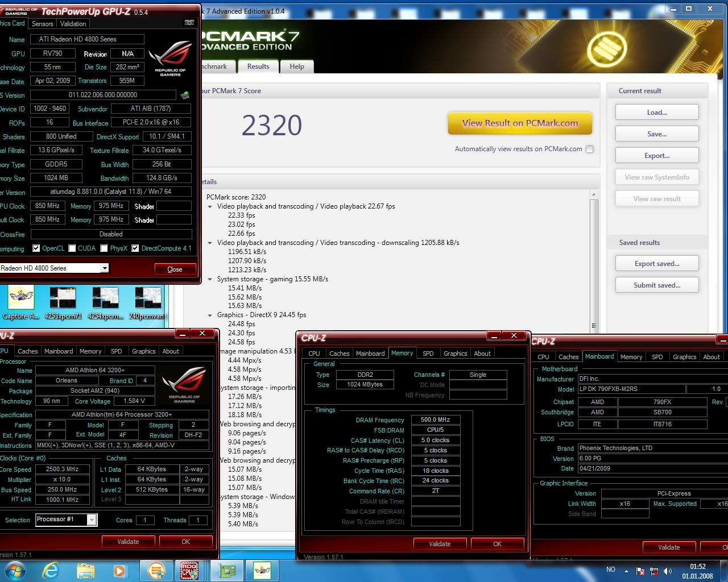
Task: Collapse Video transcoding downscaling result
Action: point(210,243)
